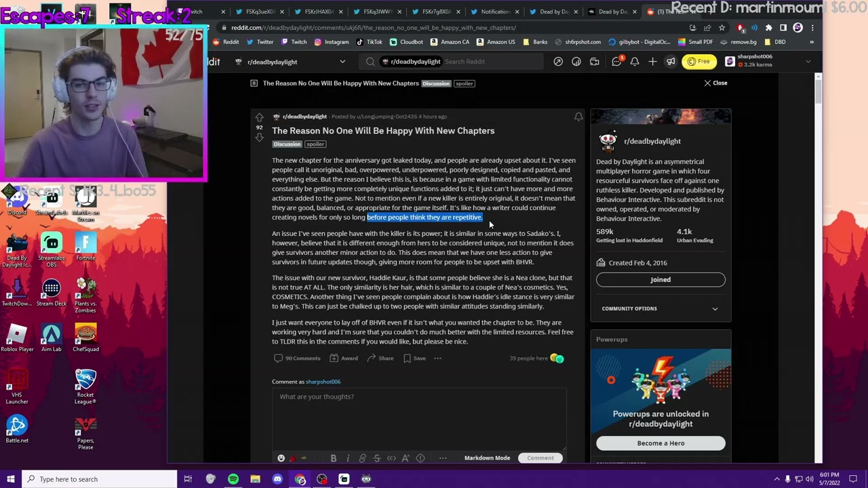This screenshot has width=868, height=488.
Task: Click the Discussion flair tag under the post title
Action: click(x=287, y=144)
